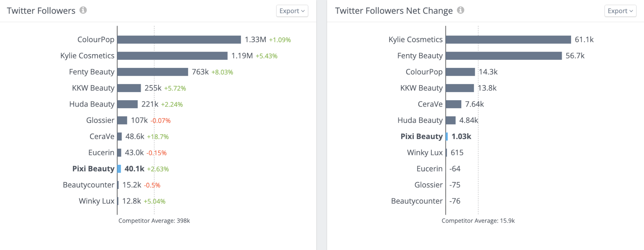Image resolution: width=644 pixels, height=250 pixels.
Task: Click the Export chevron on the left chart
Action: tap(303, 11)
